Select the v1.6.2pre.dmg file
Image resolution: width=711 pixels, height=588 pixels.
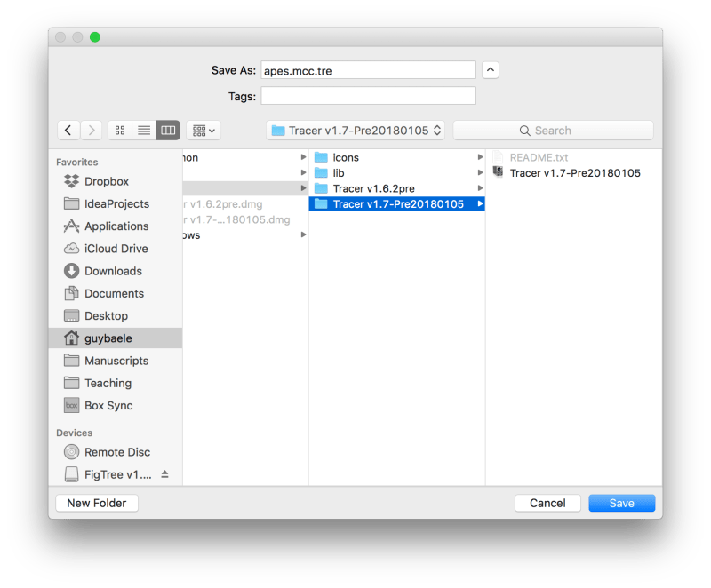(x=245, y=204)
